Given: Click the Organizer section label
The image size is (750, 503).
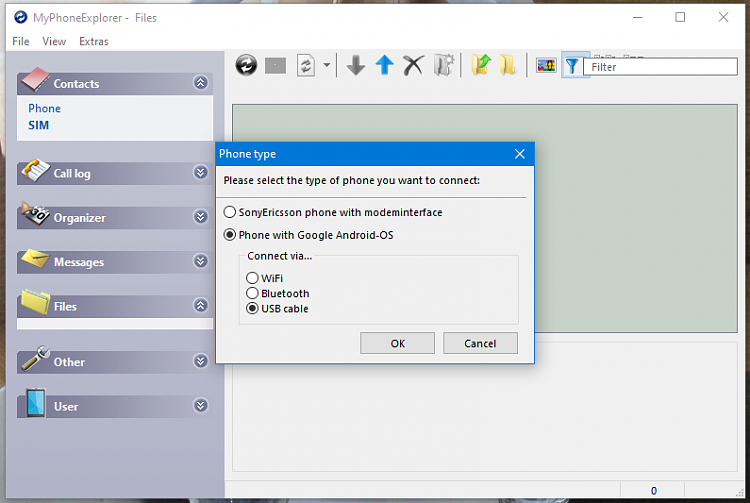Looking at the screenshot, I should 79,218.
